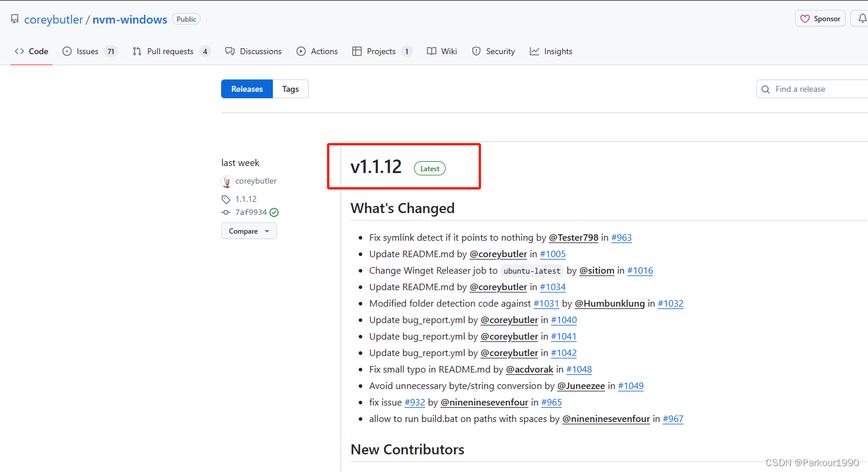This screenshot has height=472, width=868.
Task: Switch to the Code tab
Action: (32, 51)
